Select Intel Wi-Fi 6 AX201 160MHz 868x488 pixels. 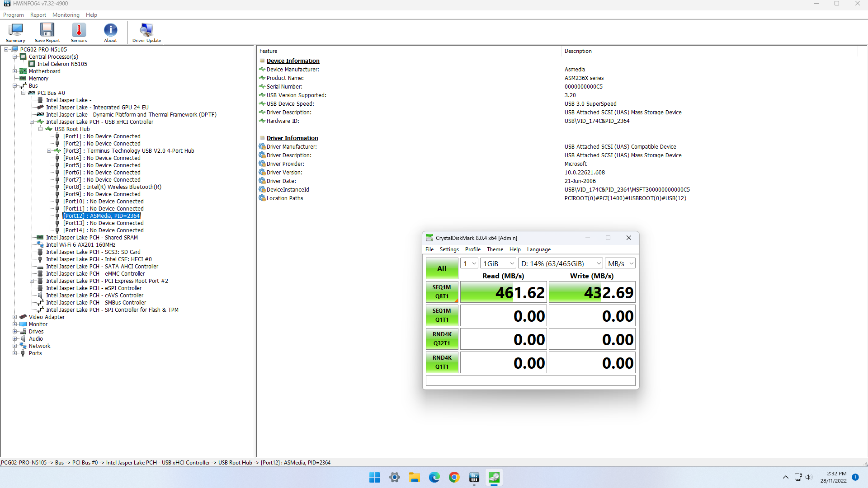80,245
